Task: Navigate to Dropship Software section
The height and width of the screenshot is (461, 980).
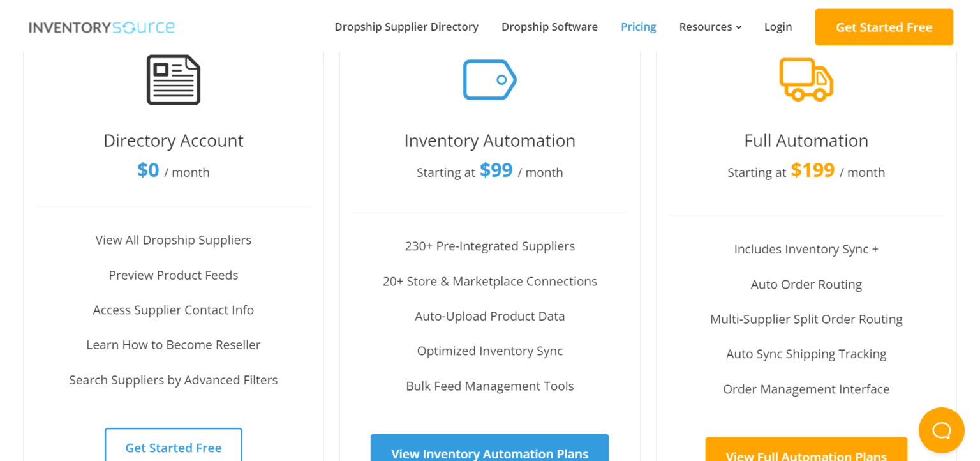Action: coord(549,27)
